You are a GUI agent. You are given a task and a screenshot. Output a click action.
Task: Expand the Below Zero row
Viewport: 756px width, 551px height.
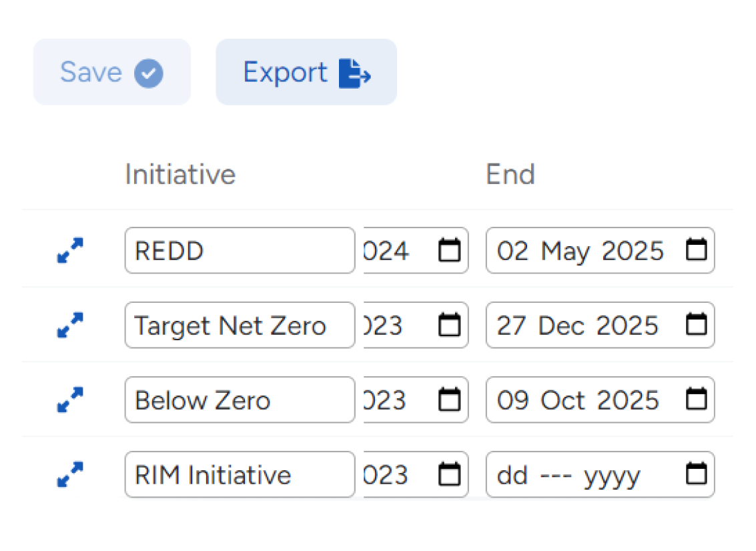coord(70,400)
